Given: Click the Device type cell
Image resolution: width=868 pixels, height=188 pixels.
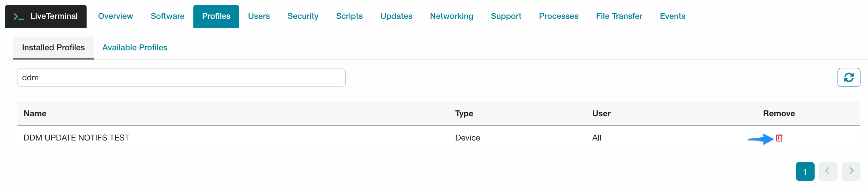Looking at the screenshot, I should coord(517,138).
